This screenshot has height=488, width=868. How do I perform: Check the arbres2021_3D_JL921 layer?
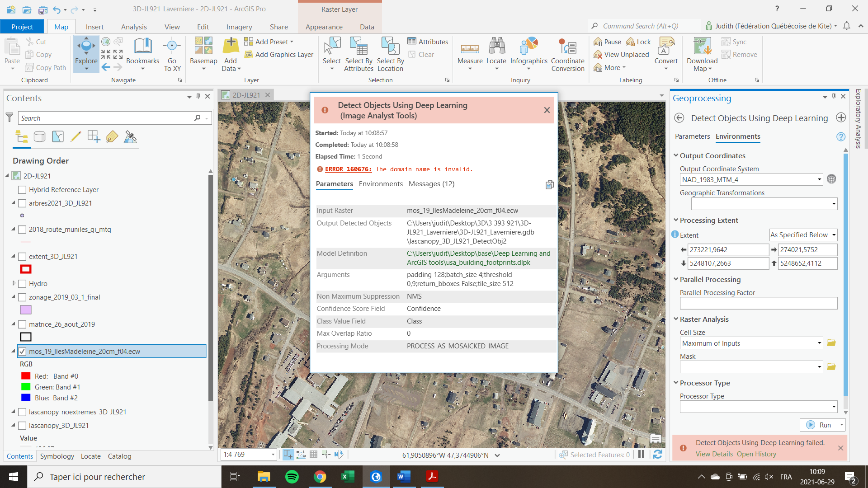pos(22,203)
